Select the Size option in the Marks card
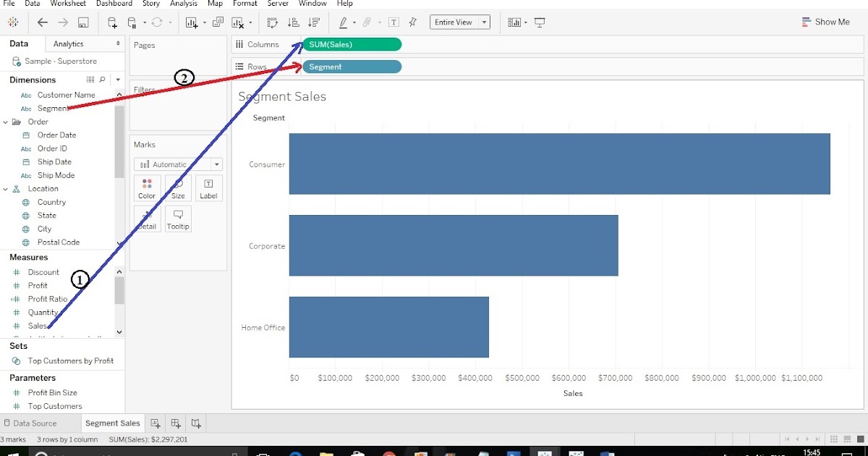This screenshot has height=456, width=868. [x=178, y=188]
